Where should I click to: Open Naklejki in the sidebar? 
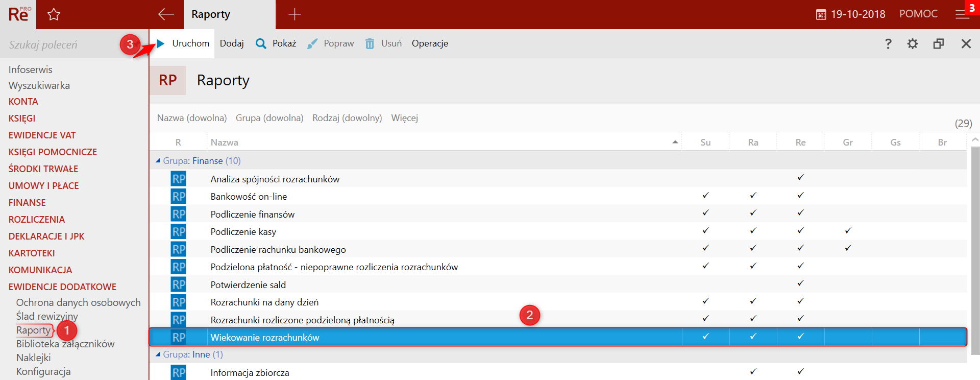(33, 358)
